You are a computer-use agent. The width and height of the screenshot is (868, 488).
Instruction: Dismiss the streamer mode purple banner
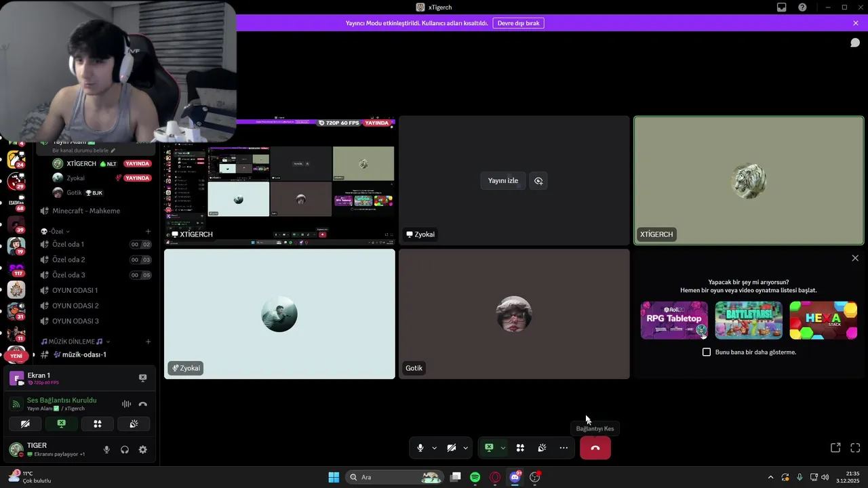click(x=856, y=23)
